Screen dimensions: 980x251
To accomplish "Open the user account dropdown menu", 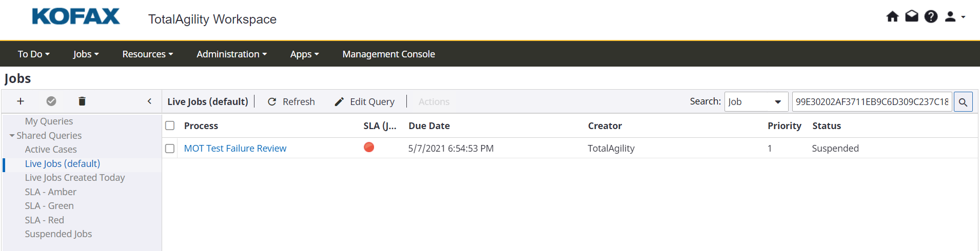I will (x=954, y=17).
